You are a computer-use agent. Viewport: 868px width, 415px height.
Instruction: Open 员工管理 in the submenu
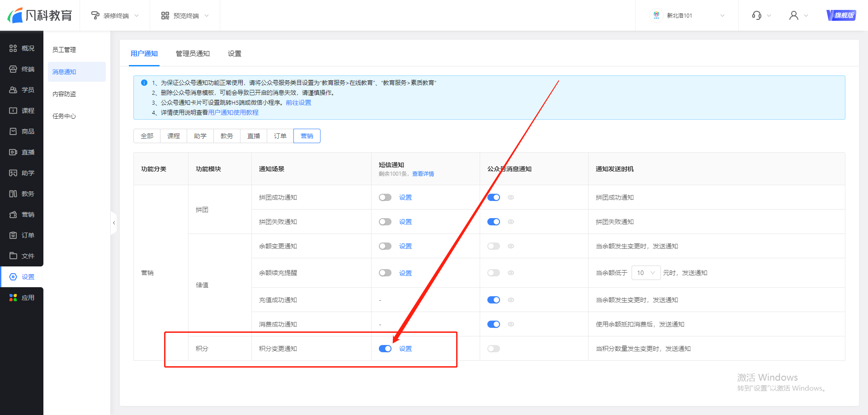point(64,50)
